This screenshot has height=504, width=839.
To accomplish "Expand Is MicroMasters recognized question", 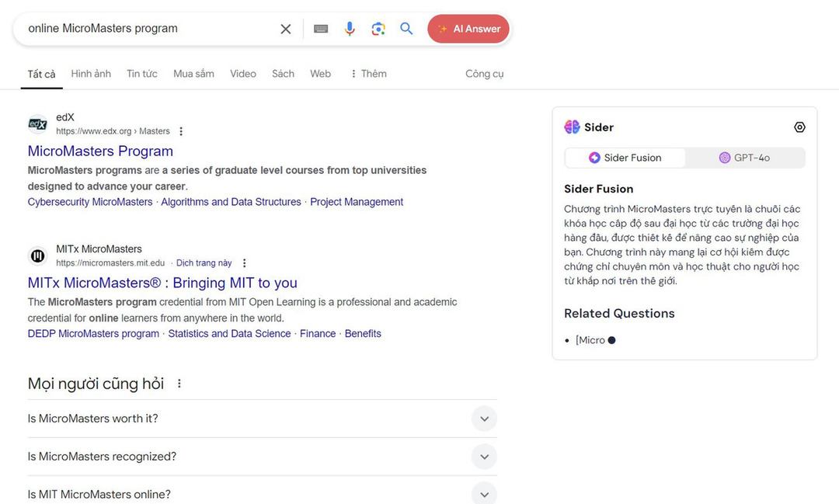I will tap(263, 457).
